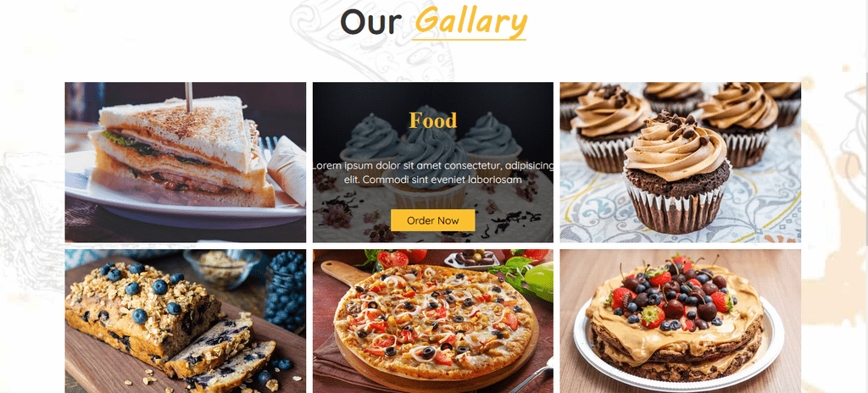Screen dimensions: 868x393
Task: Click the yellow Food title on card
Action: click(433, 120)
